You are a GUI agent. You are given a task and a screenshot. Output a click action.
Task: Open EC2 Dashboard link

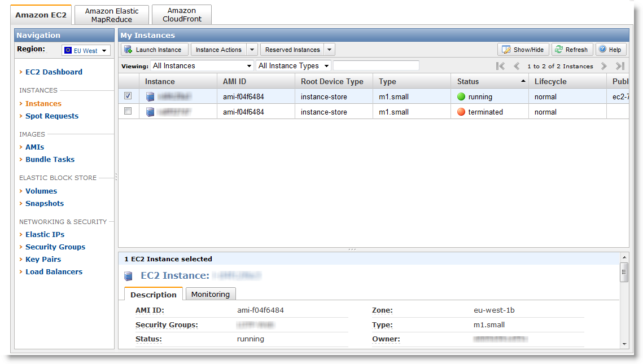(54, 72)
